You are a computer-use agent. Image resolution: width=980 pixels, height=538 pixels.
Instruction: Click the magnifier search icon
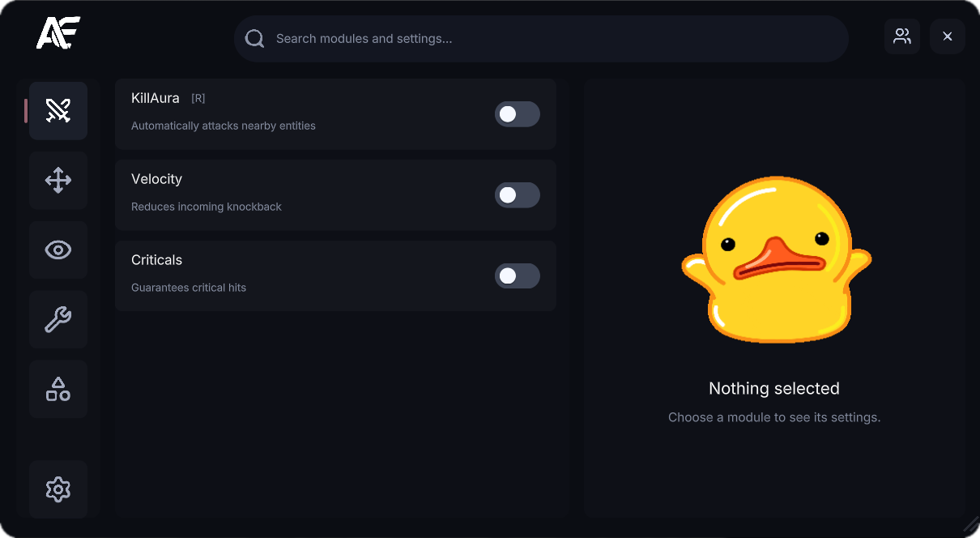255,39
